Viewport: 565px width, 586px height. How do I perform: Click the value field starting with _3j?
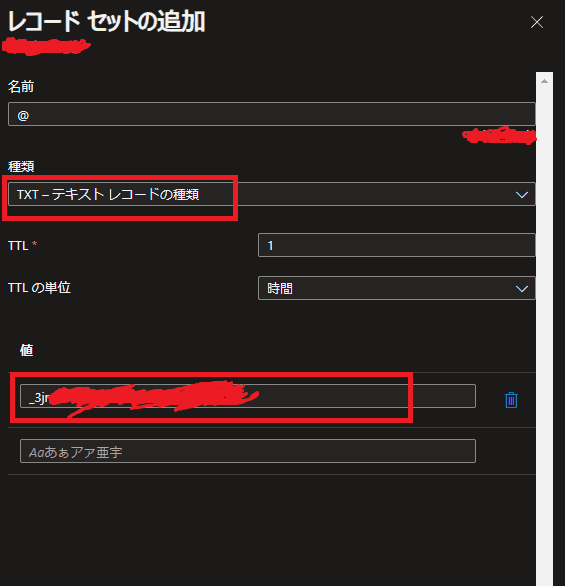click(x=248, y=396)
